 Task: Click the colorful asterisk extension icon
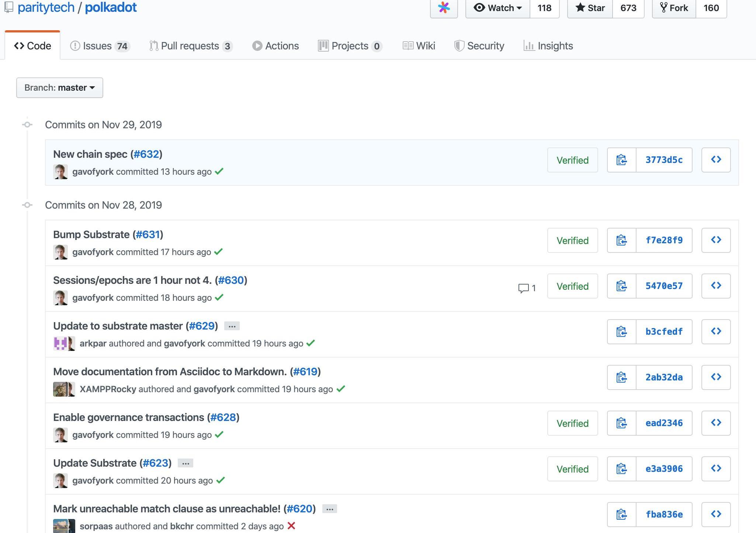click(x=444, y=8)
